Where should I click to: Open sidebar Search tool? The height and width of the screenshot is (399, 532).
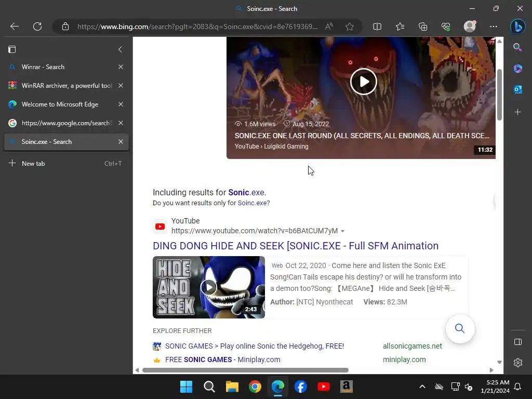pyautogui.click(x=517, y=47)
